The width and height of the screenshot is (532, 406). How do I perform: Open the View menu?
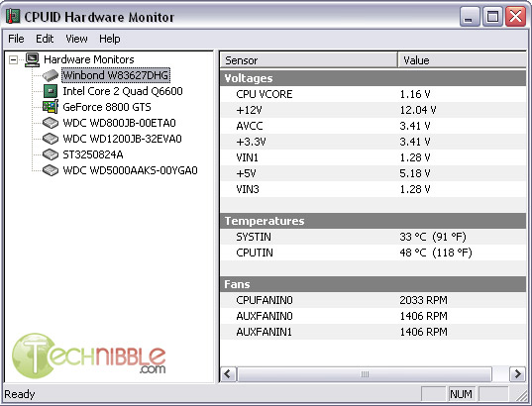tap(76, 39)
